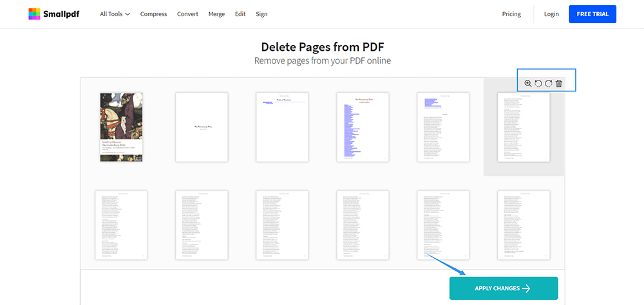Select the first thumbnail in the bottom row
This screenshot has width=644, height=305.
(121, 225)
